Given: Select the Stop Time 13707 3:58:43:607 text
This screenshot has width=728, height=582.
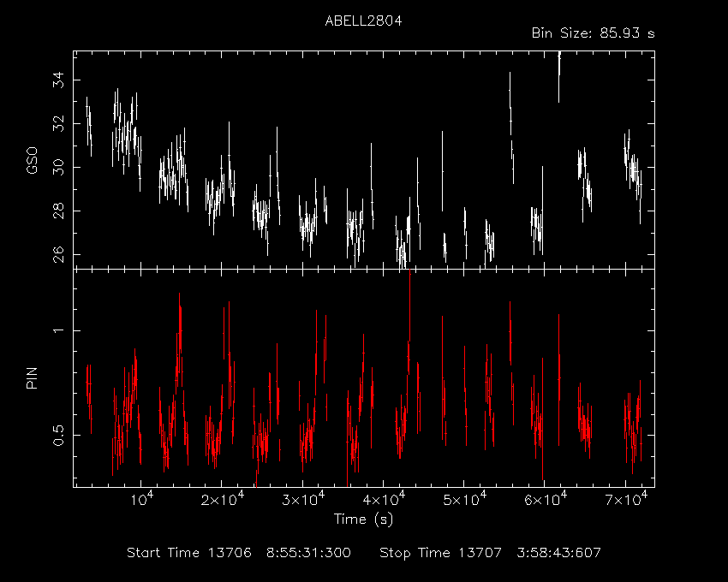Looking at the screenshot, I should pos(490,553).
